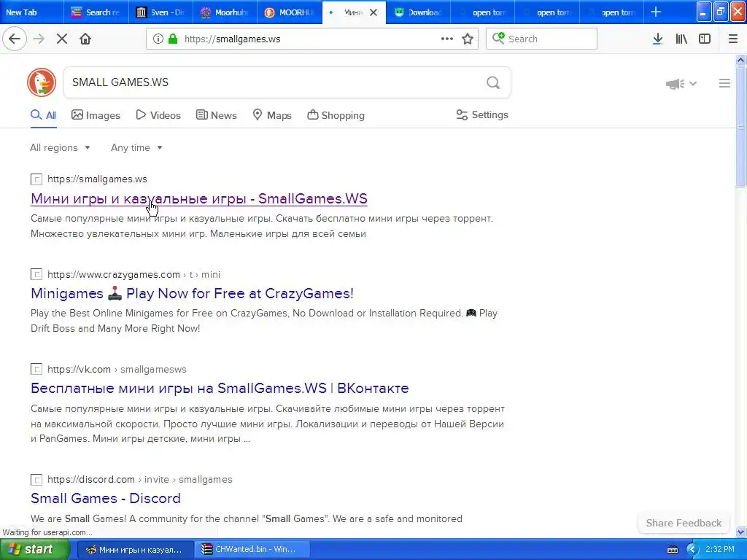This screenshot has height=560, width=747.
Task: Open DuckDuckGo Settings
Action: [482, 114]
